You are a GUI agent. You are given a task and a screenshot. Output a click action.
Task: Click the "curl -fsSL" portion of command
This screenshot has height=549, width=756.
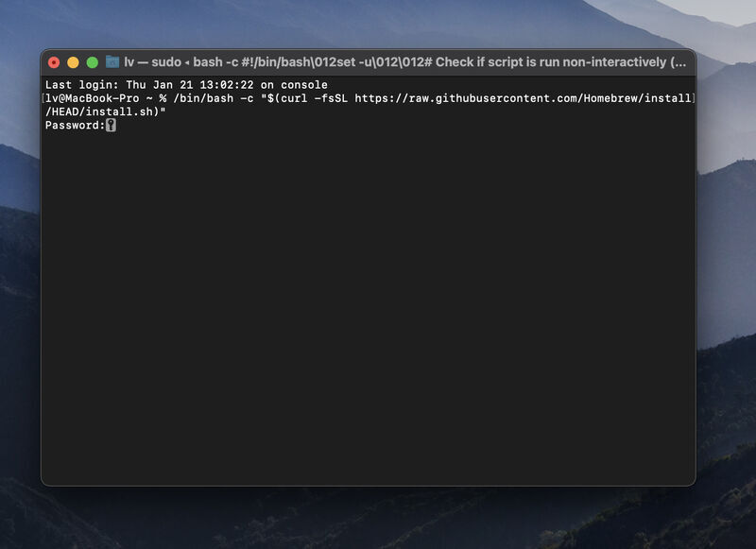click(315, 98)
